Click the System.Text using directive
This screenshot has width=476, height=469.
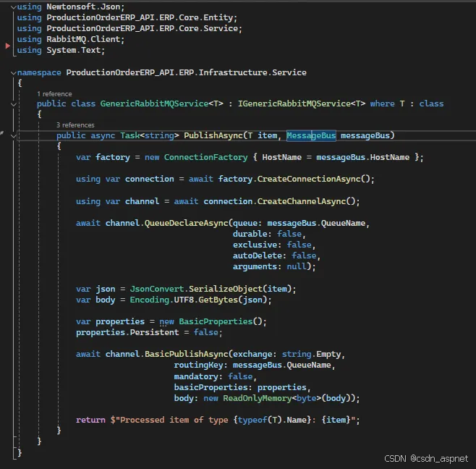click(x=75, y=50)
